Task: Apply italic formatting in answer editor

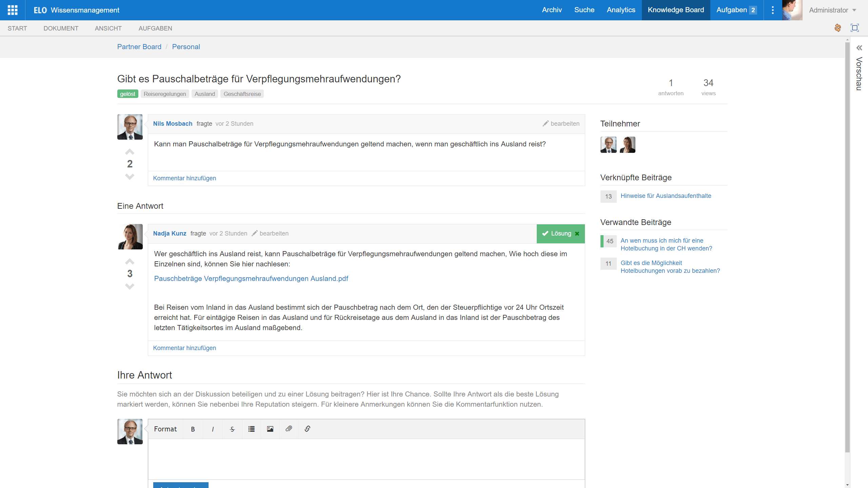Action: (x=213, y=429)
